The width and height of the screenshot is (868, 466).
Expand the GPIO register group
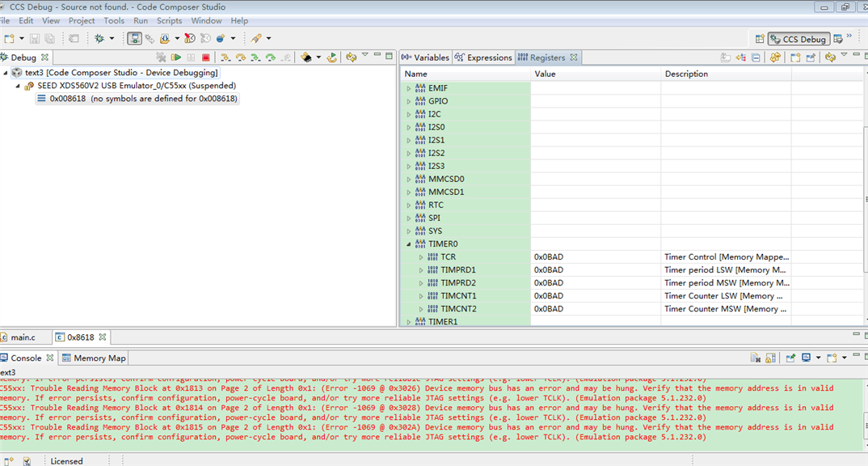tap(409, 101)
